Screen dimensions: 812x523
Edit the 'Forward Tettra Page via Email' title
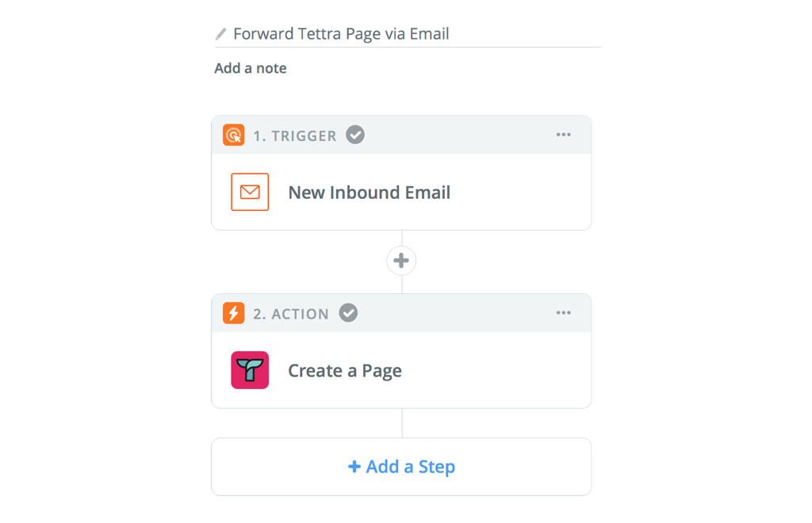pyautogui.click(x=341, y=34)
